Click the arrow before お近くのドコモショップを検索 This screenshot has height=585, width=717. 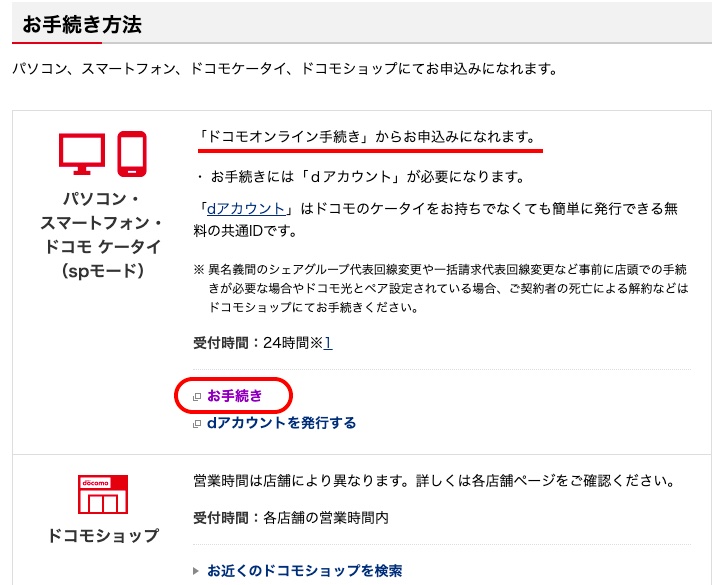pos(196,570)
